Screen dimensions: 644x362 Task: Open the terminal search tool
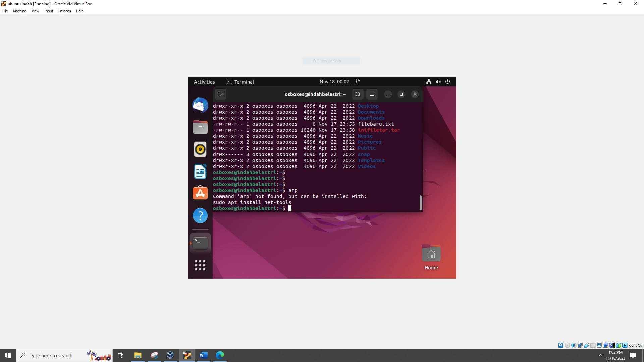tap(358, 94)
